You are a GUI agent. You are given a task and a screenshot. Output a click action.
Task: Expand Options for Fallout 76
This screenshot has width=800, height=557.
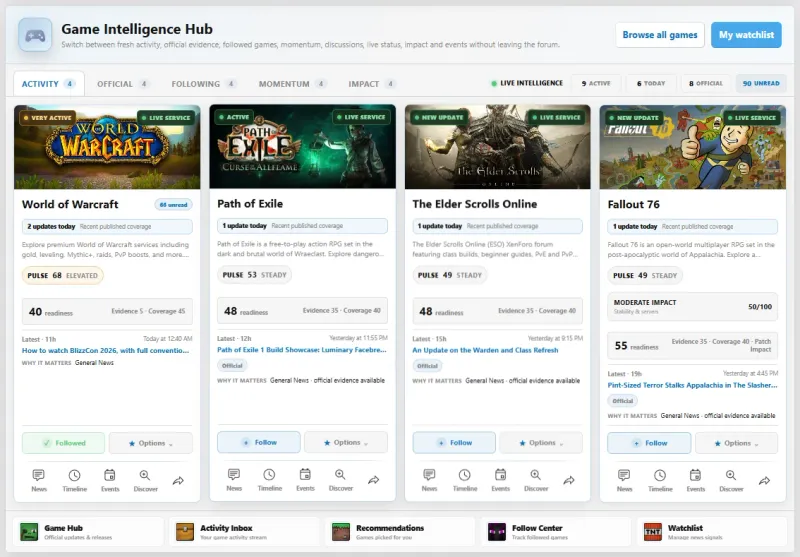(x=736, y=443)
